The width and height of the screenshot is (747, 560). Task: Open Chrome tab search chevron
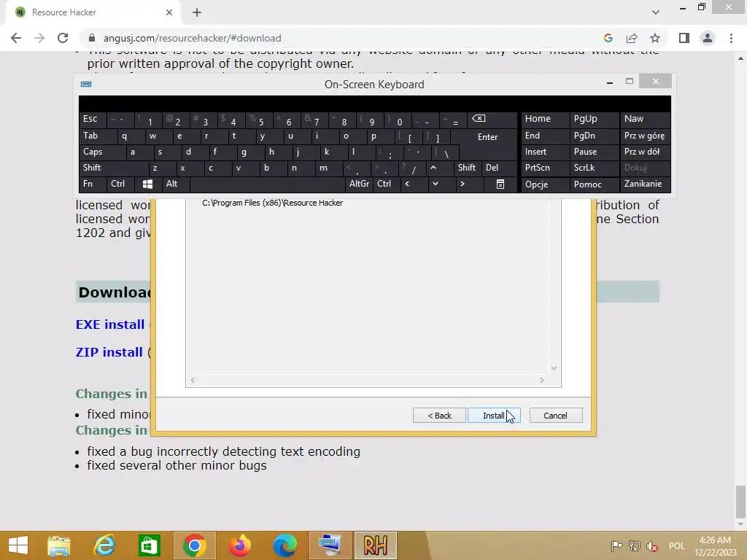[x=656, y=12]
